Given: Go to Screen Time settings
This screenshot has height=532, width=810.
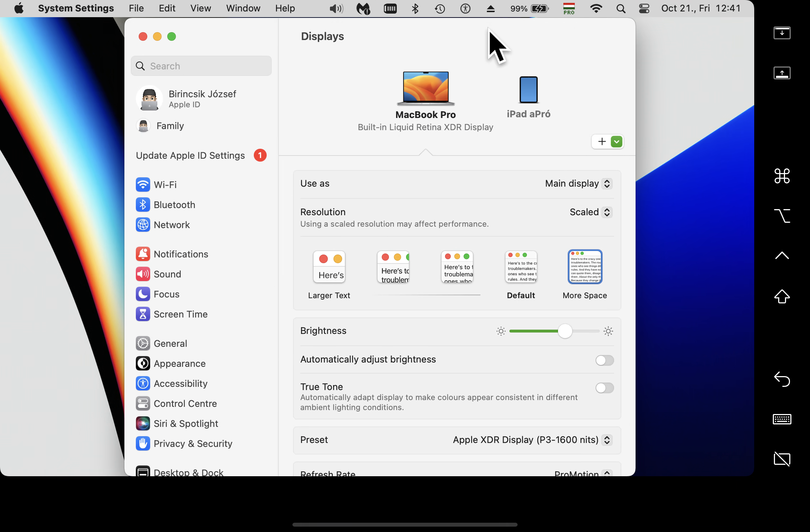Looking at the screenshot, I should point(180,314).
